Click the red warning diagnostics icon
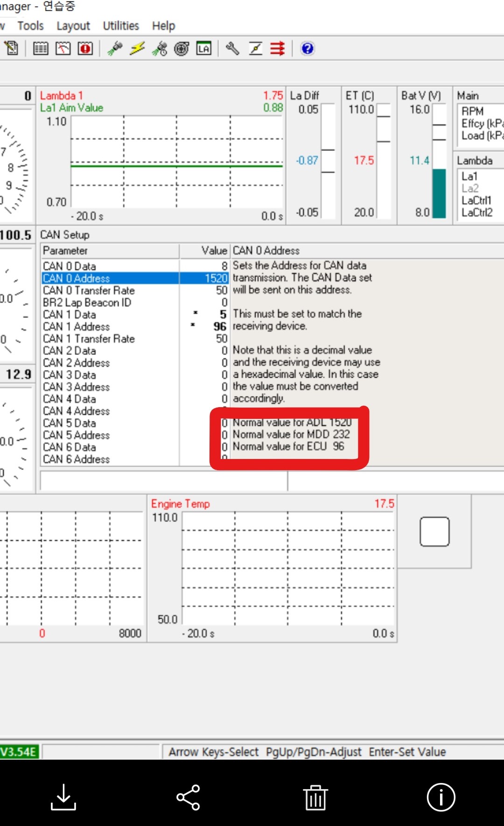Screen dimensions: 504x826 point(85,49)
